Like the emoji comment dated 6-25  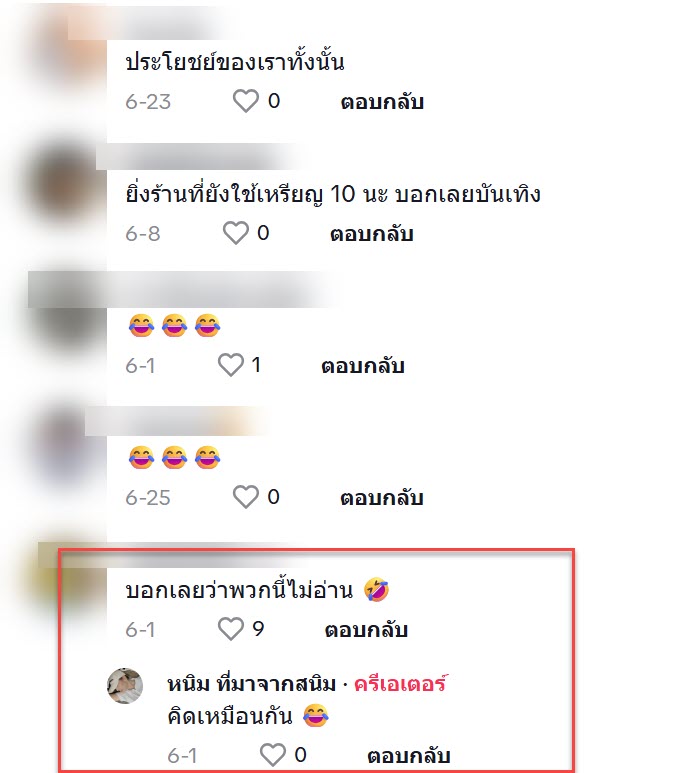pos(245,496)
